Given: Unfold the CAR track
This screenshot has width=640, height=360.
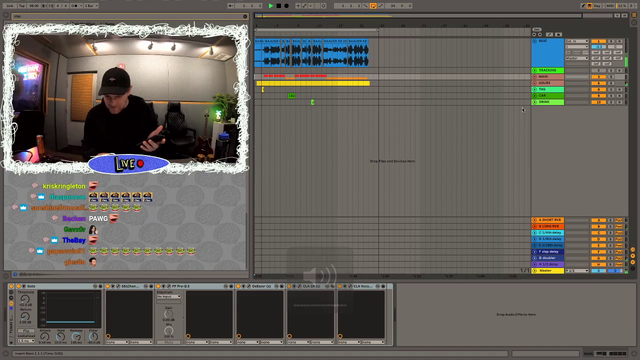Looking at the screenshot, I should [x=535, y=96].
